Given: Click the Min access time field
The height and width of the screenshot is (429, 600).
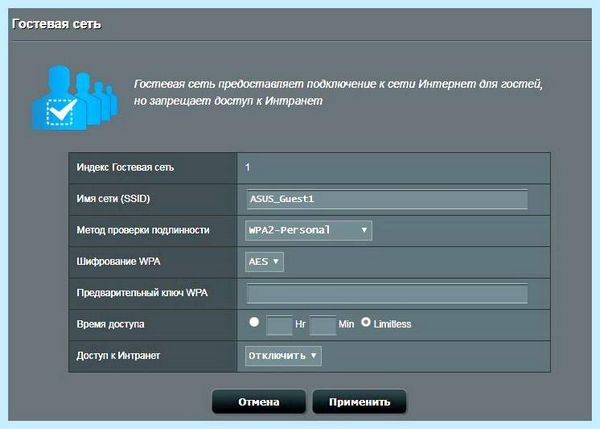Looking at the screenshot, I should tap(323, 325).
